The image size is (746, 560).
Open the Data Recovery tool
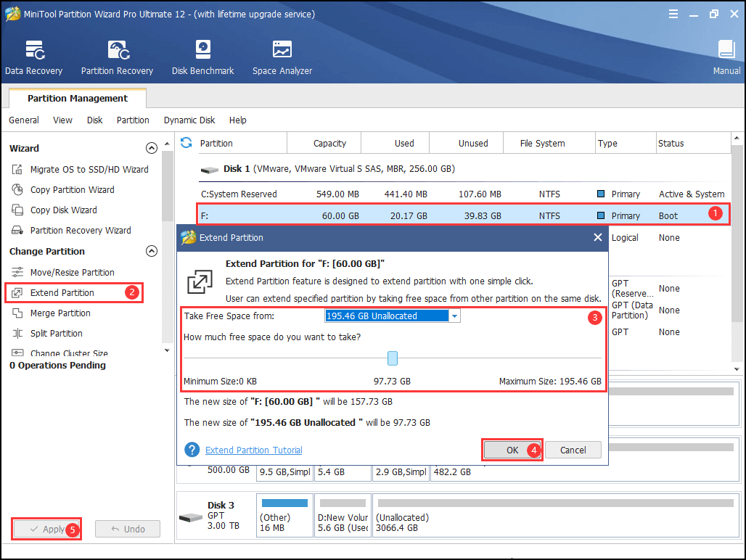coord(34,57)
